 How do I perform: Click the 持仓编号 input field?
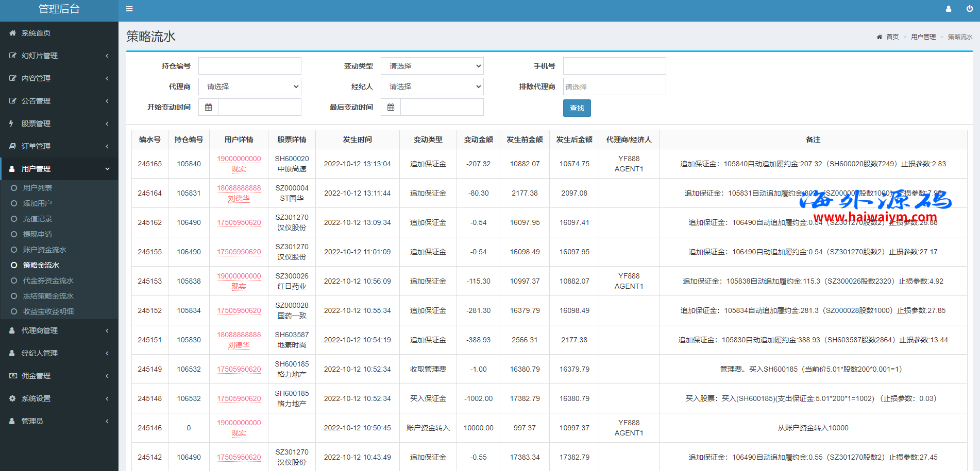pos(249,66)
